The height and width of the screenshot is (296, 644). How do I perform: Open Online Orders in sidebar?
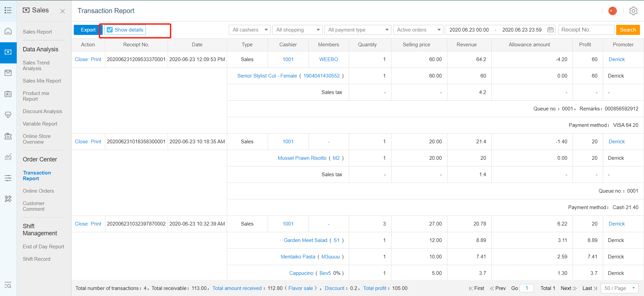pyautogui.click(x=38, y=191)
